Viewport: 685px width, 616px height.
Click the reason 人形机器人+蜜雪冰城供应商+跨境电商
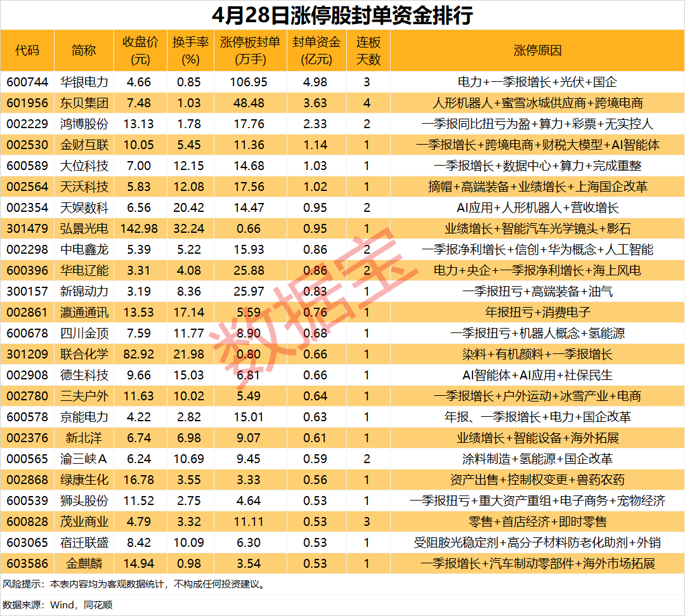[x=537, y=103]
